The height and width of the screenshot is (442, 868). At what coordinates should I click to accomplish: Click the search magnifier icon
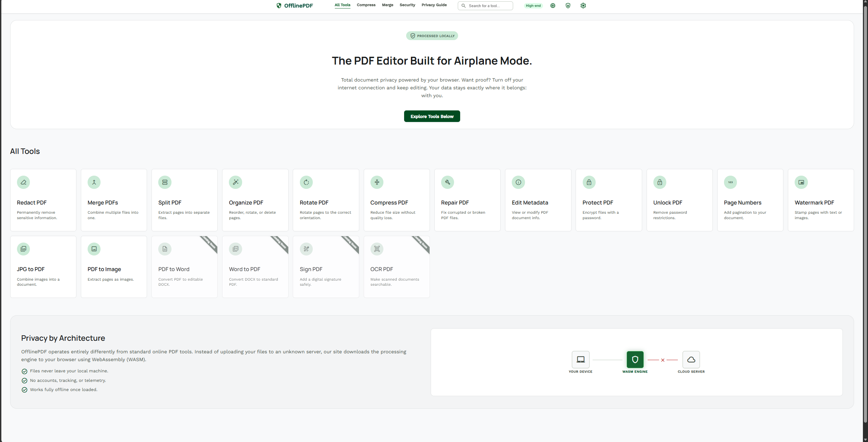pyautogui.click(x=464, y=6)
